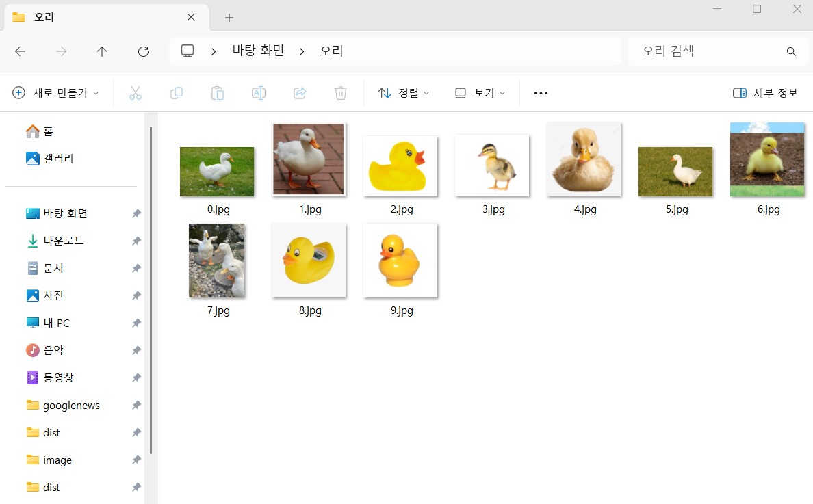Open the 보기 view dropdown
This screenshot has height=504, width=813.
tap(480, 93)
